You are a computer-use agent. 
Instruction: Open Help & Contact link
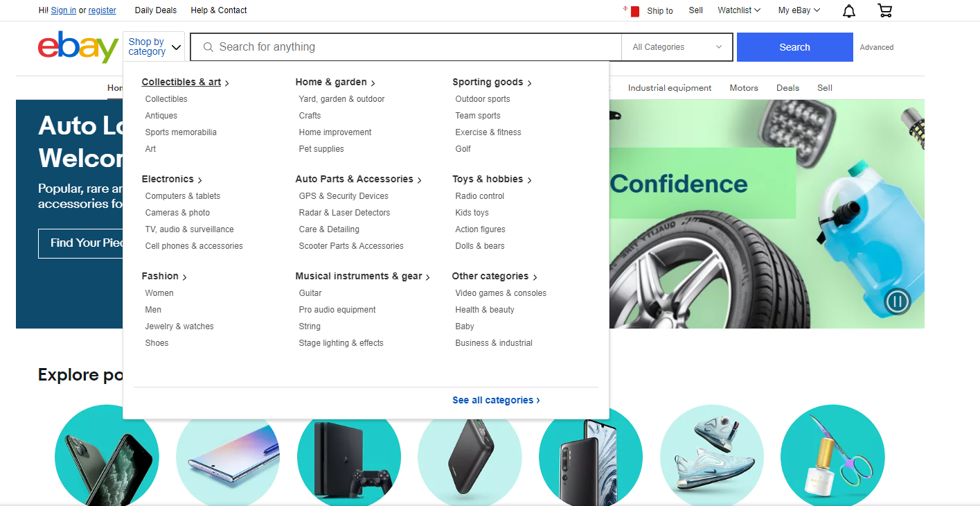[219, 10]
